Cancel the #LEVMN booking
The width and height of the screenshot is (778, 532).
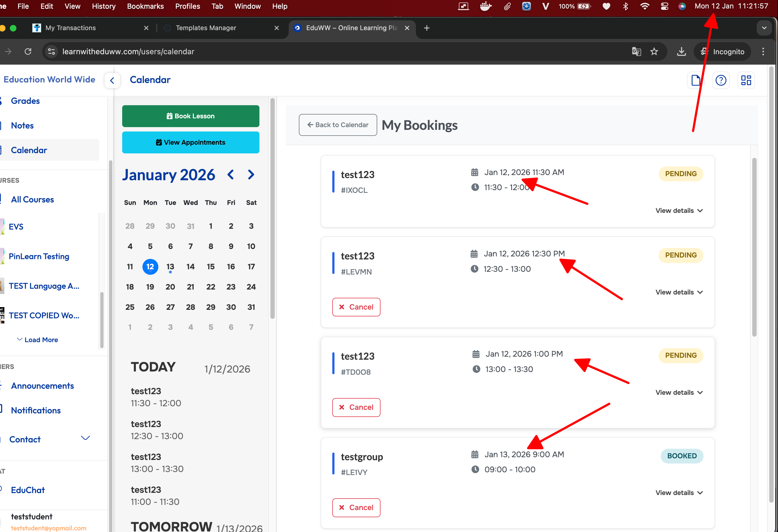[x=356, y=307]
